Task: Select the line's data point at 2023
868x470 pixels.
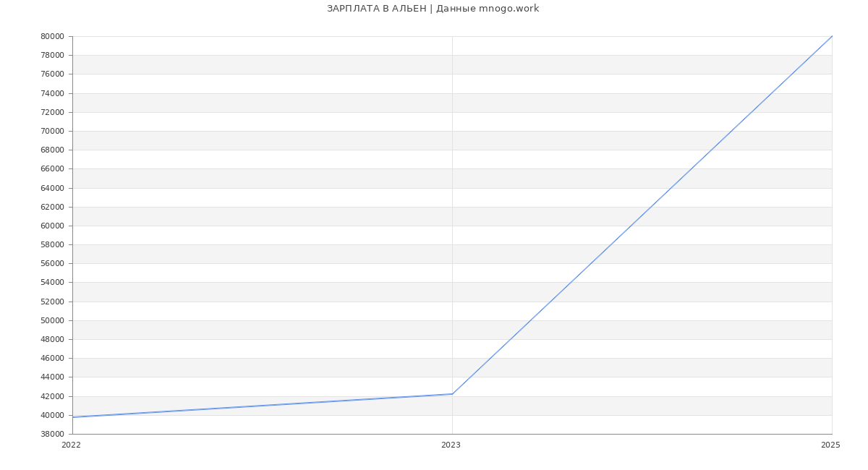Action: [452, 394]
